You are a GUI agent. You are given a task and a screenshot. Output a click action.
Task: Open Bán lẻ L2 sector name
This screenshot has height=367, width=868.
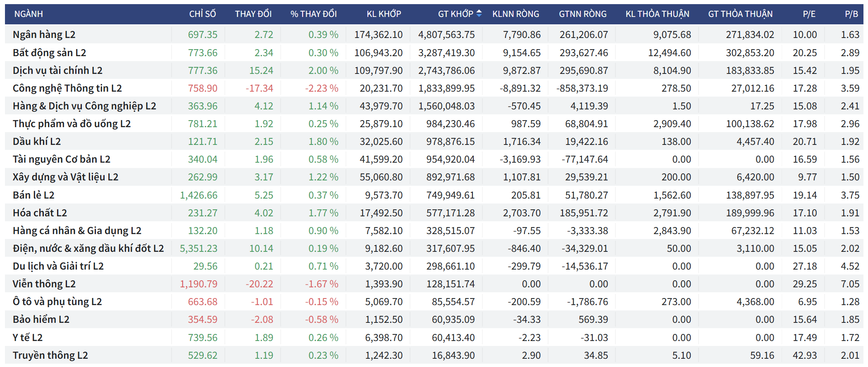33,195
